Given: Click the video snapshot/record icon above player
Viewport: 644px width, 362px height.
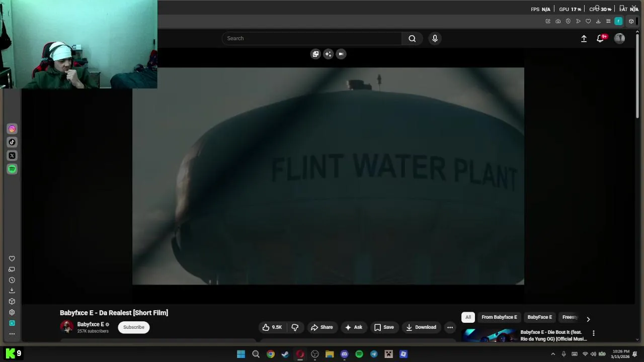Looking at the screenshot, I should click(341, 54).
